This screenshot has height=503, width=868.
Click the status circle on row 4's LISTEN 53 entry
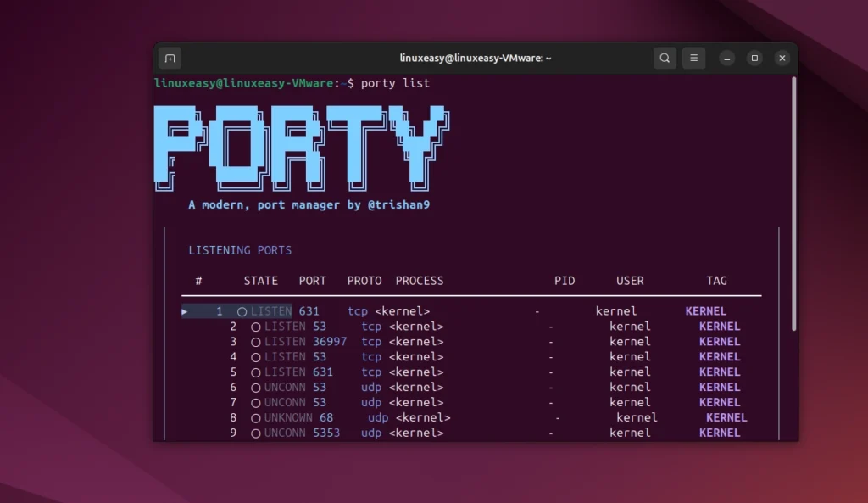256,356
